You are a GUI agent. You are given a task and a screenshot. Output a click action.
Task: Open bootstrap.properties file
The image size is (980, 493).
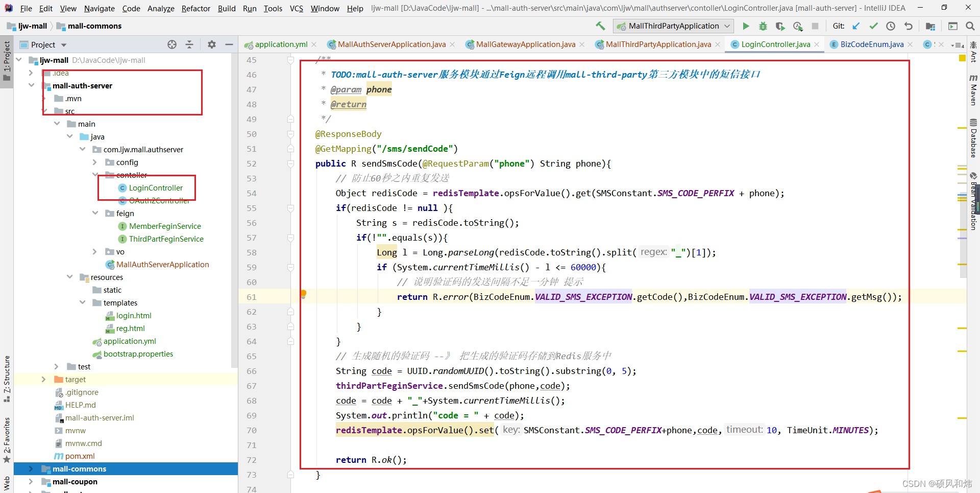tap(138, 354)
